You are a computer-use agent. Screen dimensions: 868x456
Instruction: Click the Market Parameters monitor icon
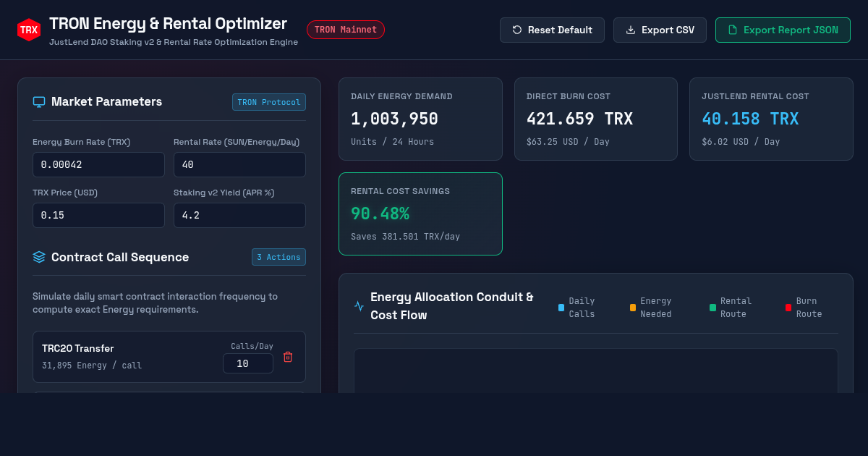pos(39,102)
